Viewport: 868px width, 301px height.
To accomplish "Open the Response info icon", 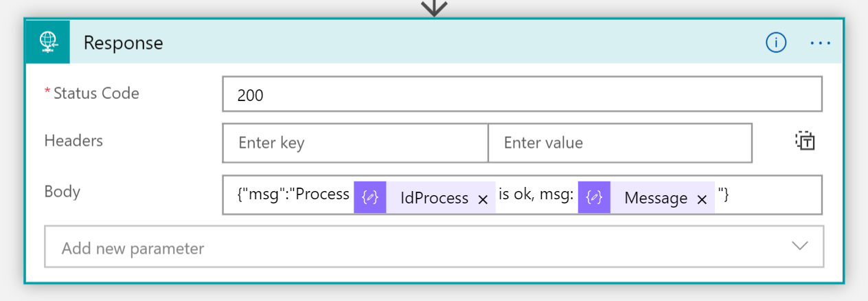I will pos(776,43).
